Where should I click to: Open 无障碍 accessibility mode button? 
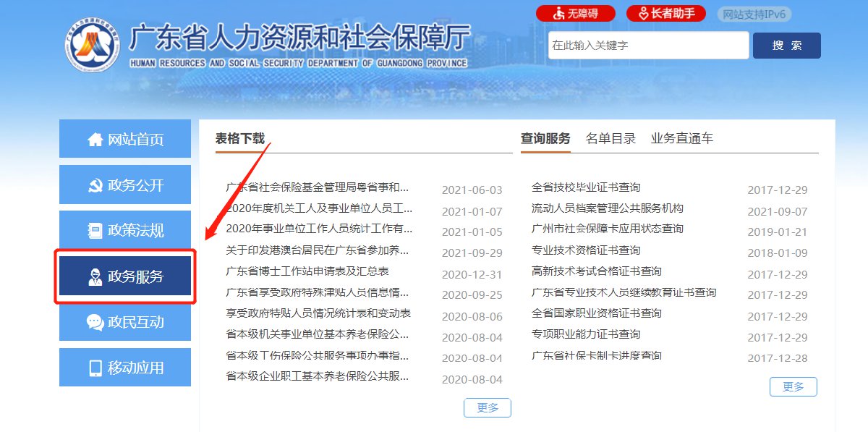(576, 13)
